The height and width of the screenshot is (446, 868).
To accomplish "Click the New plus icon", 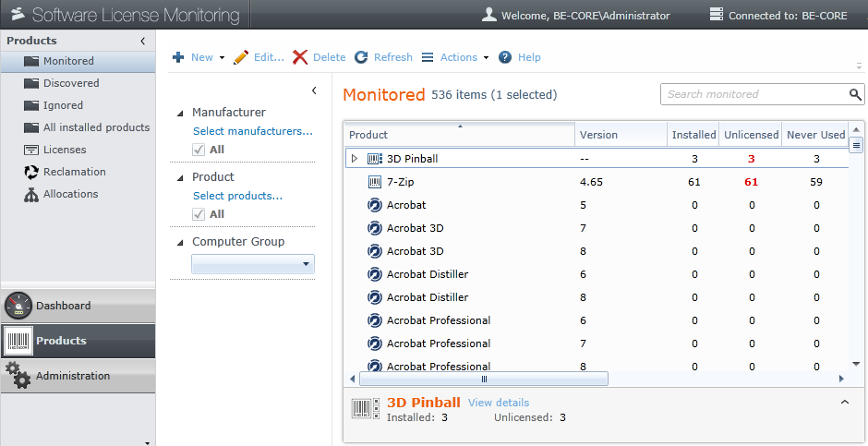I will pos(178,57).
